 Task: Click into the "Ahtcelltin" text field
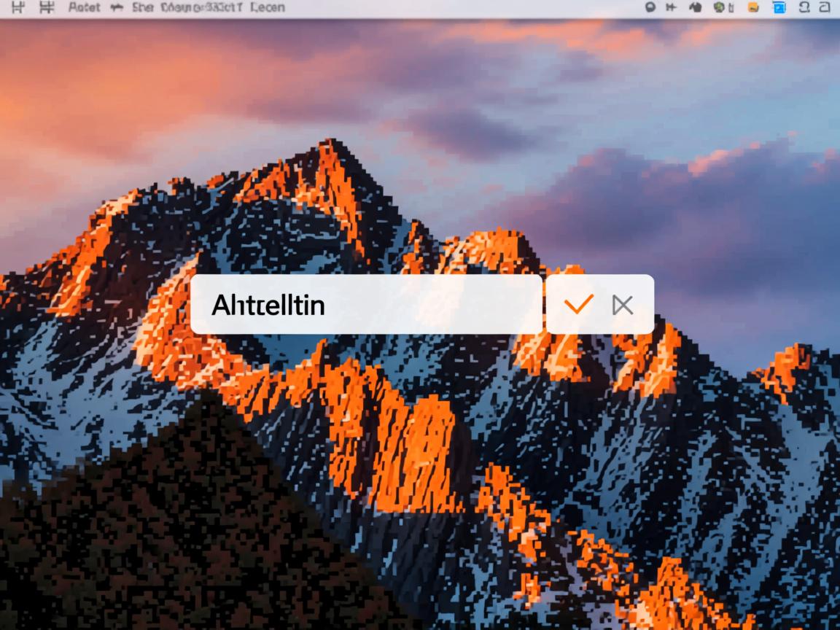click(365, 305)
